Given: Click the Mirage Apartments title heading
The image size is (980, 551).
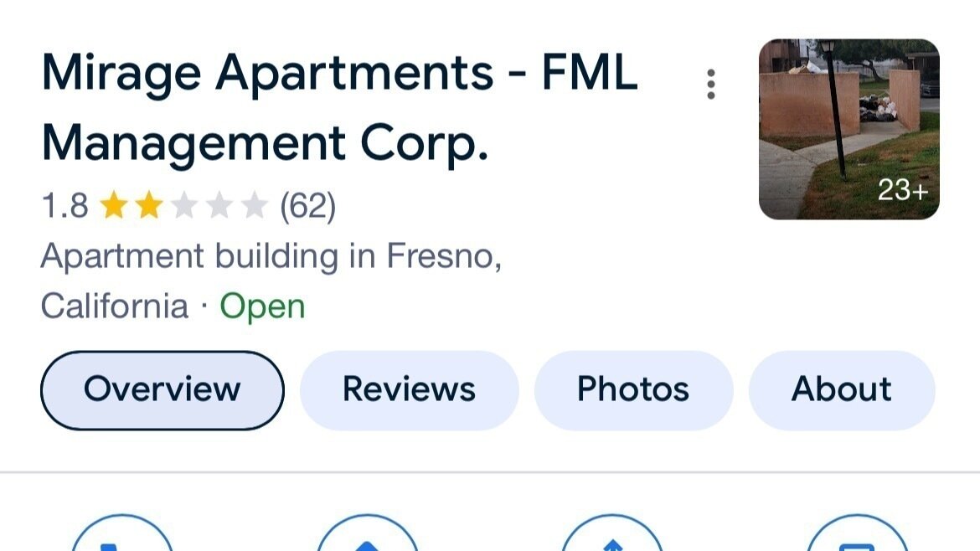Looking at the screenshot, I should (339, 107).
